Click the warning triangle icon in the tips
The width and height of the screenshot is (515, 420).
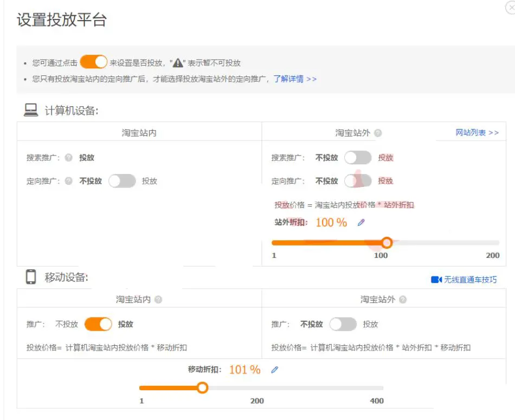[x=178, y=62]
